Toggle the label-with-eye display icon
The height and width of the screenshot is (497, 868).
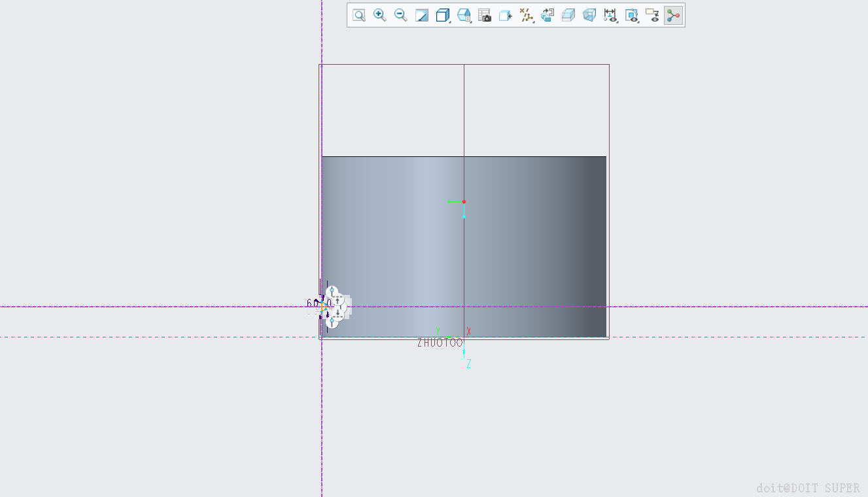click(x=652, y=15)
